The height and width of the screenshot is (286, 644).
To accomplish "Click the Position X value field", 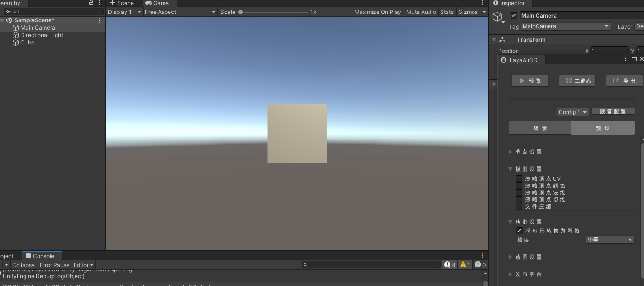I will (x=609, y=51).
